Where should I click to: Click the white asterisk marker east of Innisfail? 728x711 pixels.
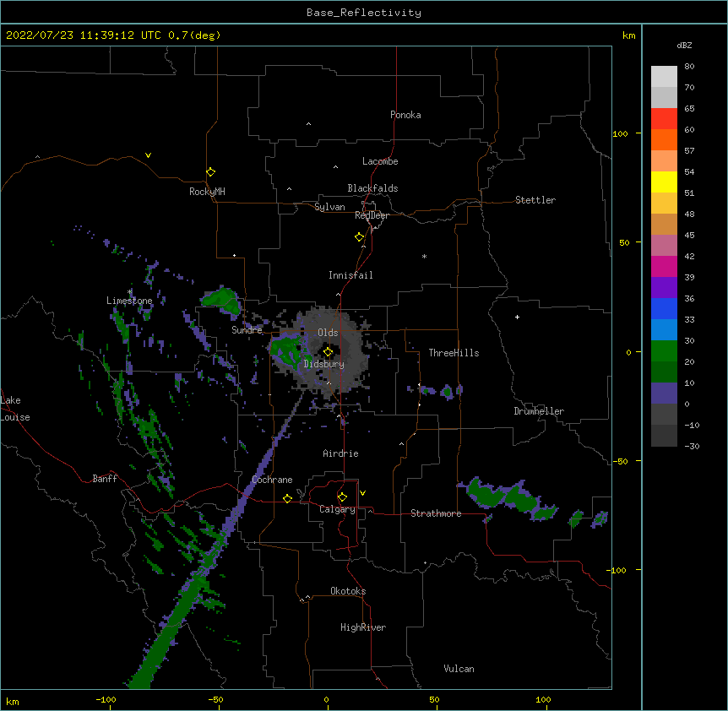[424, 256]
